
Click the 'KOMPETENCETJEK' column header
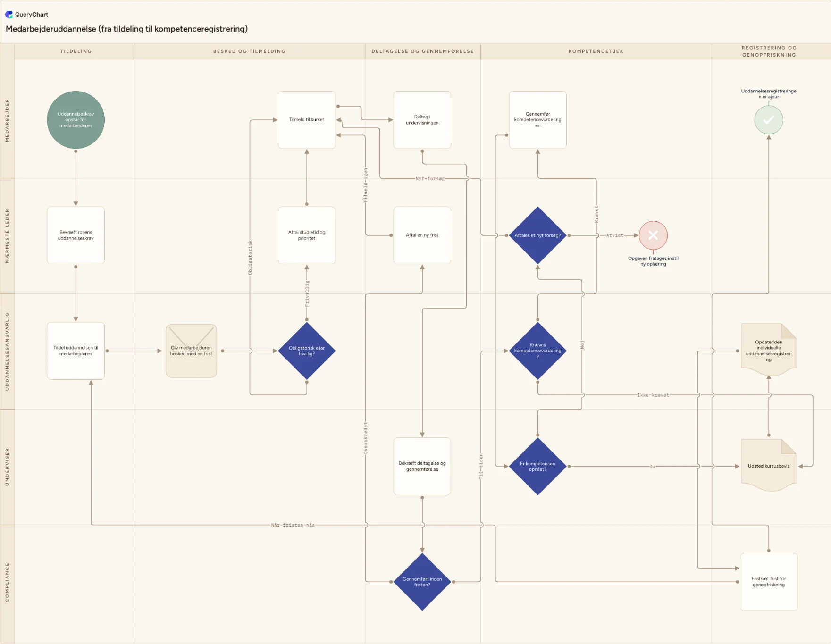pyautogui.click(x=596, y=51)
